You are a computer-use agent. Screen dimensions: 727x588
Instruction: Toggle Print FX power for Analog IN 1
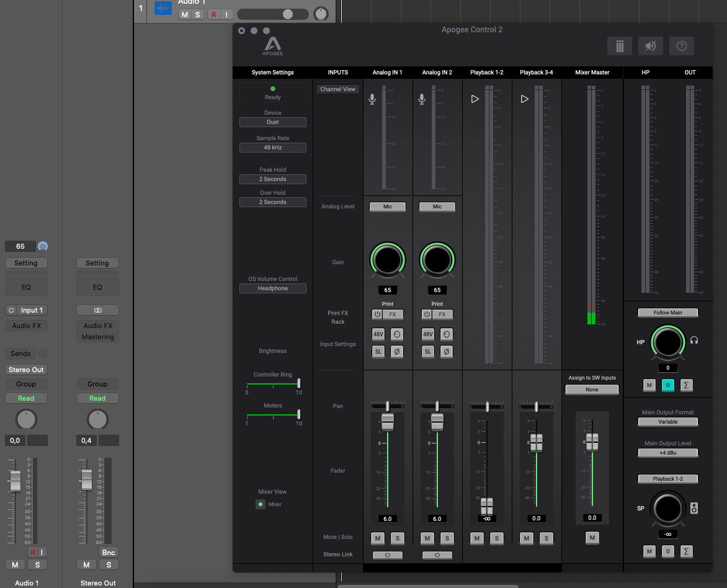point(377,314)
